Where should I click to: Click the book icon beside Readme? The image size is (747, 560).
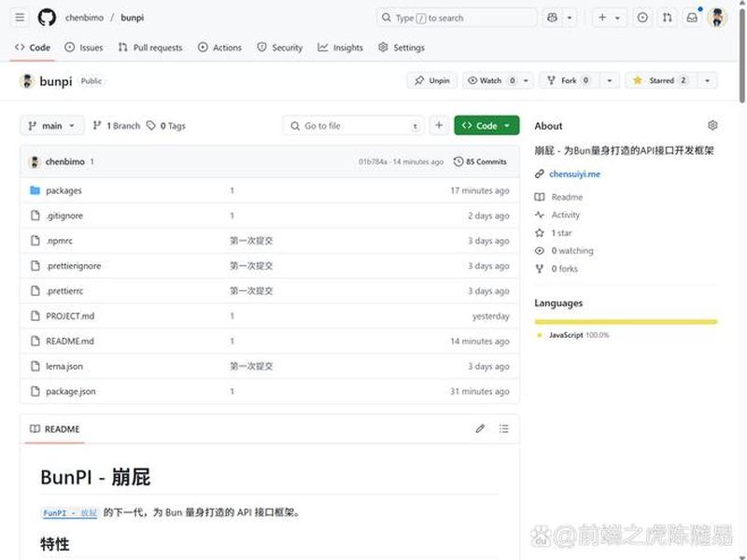pyautogui.click(x=540, y=197)
